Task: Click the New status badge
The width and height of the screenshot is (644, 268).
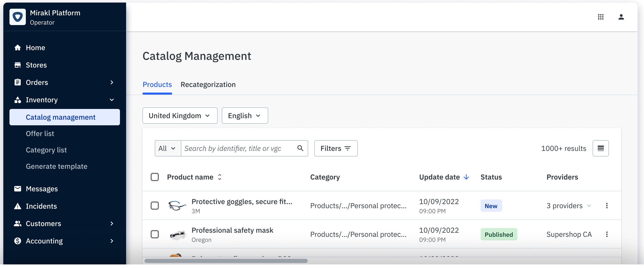Action: click(491, 206)
